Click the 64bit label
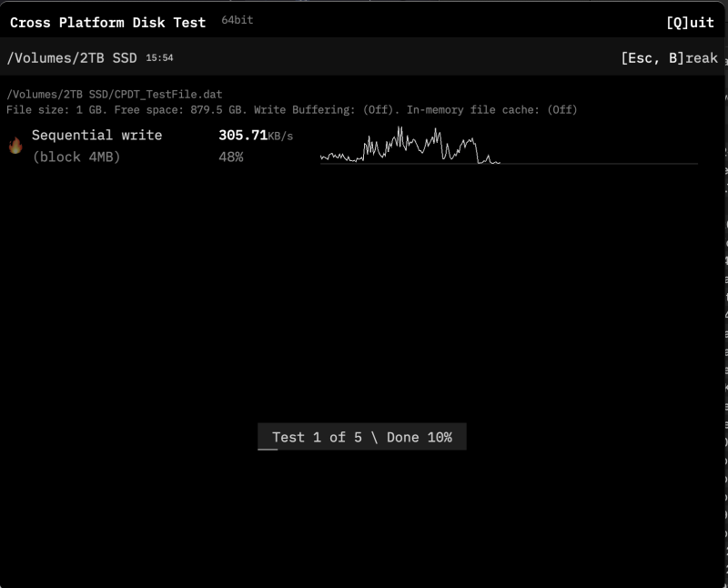 pyautogui.click(x=238, y=20)
